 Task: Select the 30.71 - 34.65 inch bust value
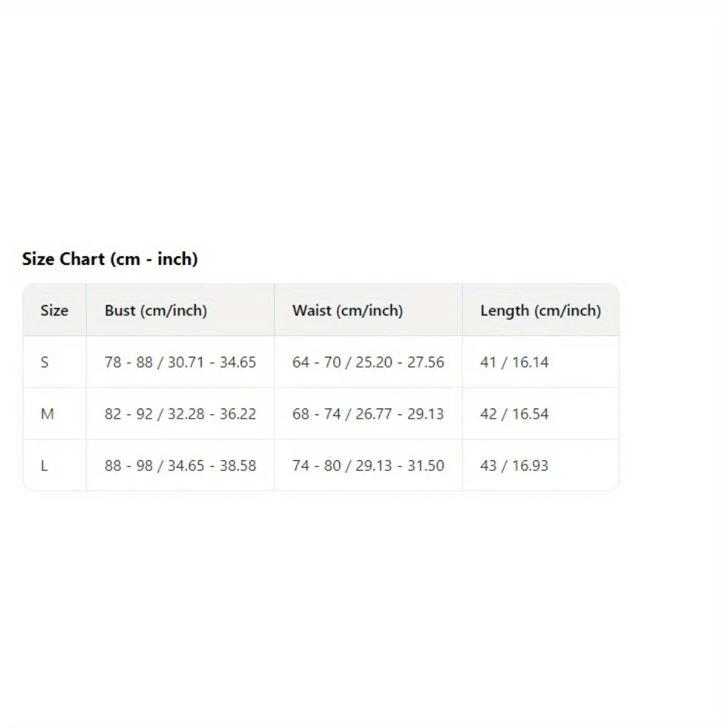tap(212, 363)
